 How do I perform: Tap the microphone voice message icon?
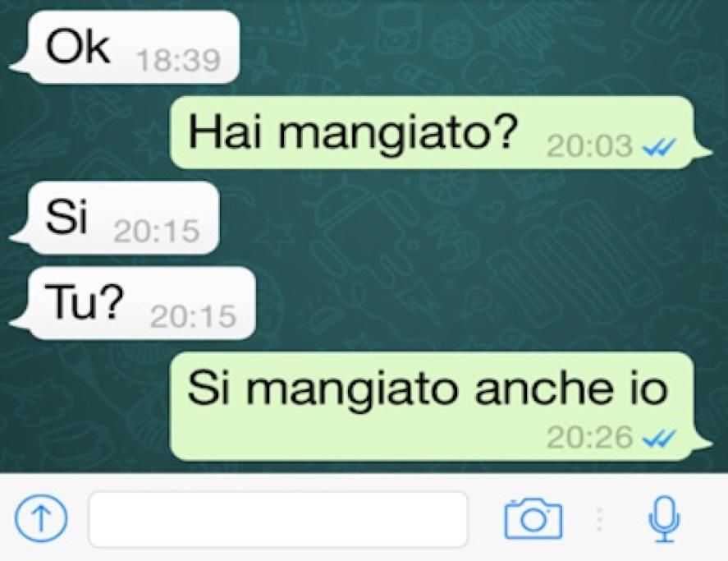point(665,519)
